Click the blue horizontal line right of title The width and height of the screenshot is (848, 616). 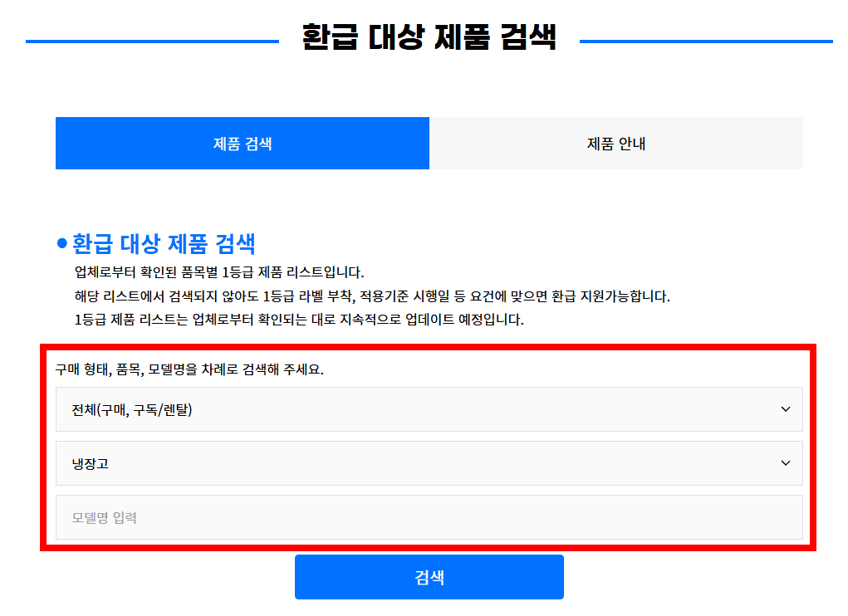pyautogui.click(x=705, y=41)
